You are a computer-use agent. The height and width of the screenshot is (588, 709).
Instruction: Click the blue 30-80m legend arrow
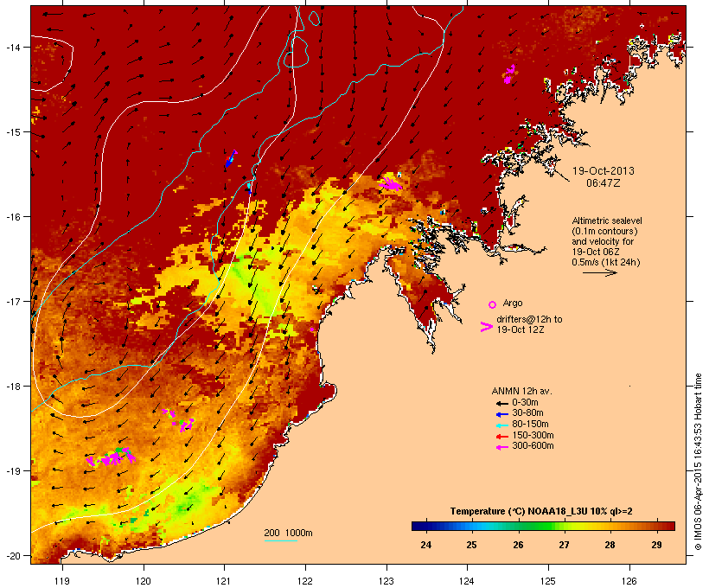(501, 414)
